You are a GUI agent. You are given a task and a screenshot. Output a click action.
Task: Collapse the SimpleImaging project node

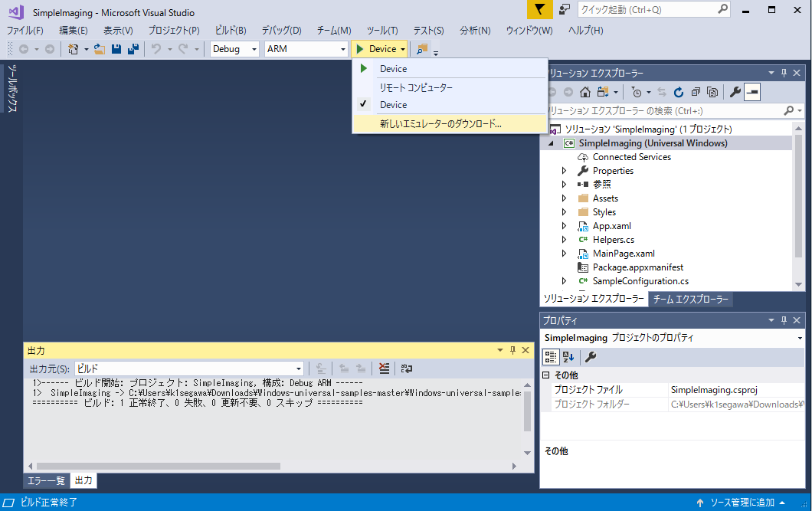point(551,143)
